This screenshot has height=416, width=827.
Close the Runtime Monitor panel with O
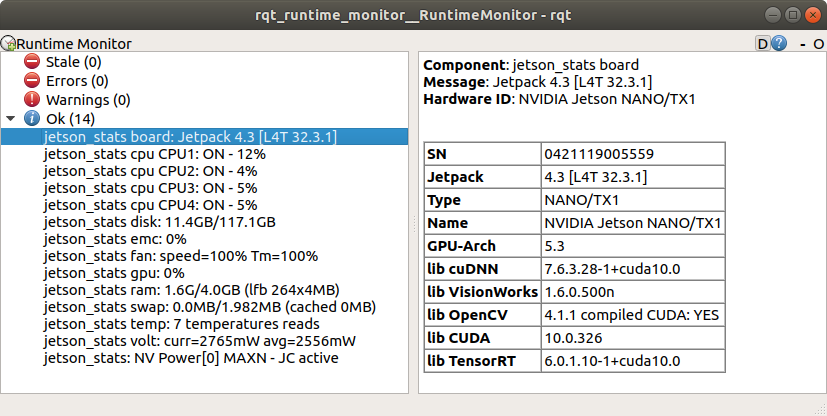(818, 44)
